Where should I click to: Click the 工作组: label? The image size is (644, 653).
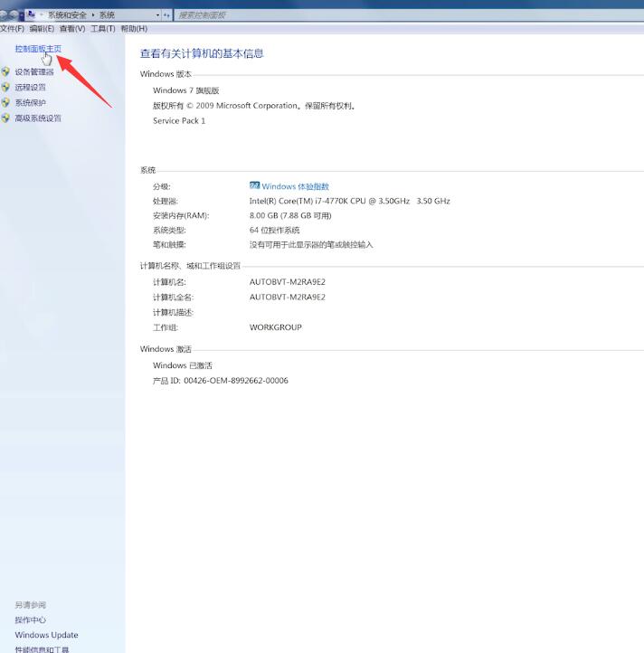(166, 327)
